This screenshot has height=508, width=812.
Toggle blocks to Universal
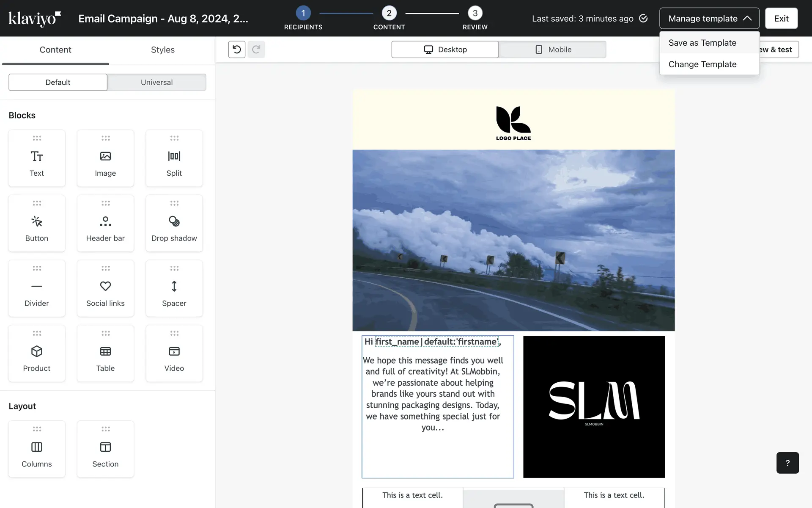(x=156, y=82)
